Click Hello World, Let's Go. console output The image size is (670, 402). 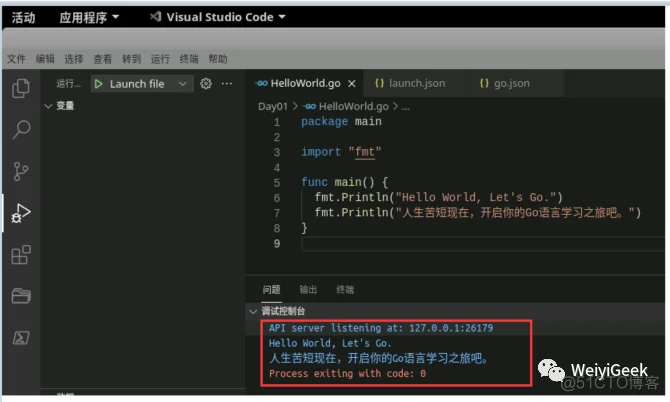click(330, 343)
